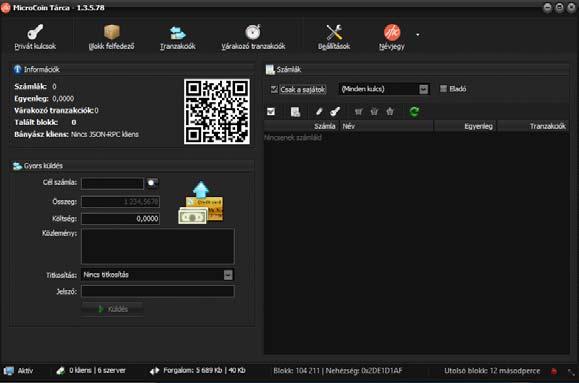Click the account picker button next to Cél számla

click(x=152, y=183)
